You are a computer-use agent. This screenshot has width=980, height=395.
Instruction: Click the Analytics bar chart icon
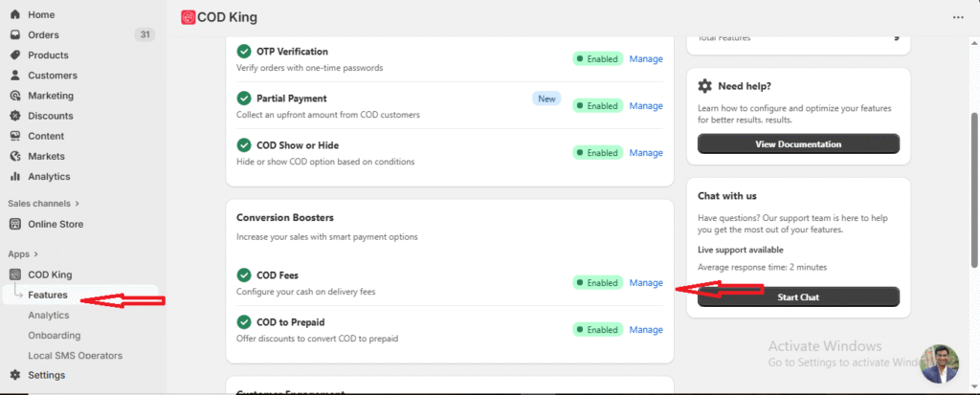click(15, 176)
